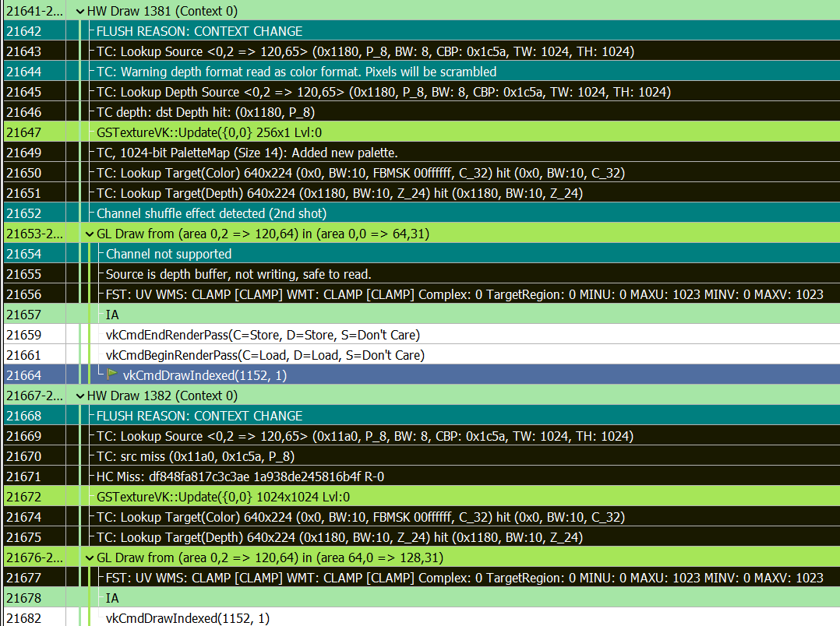Screen dimensions: 840x626
Task: Select the GSTextureVK::Update 1024x1024 event
Action: (226, 497)
